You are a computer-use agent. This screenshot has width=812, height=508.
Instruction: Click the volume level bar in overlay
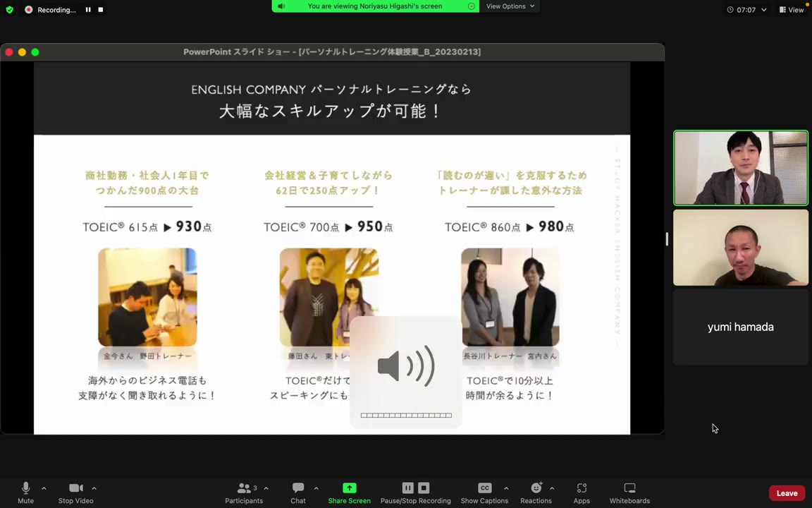(x=406, y=415)
